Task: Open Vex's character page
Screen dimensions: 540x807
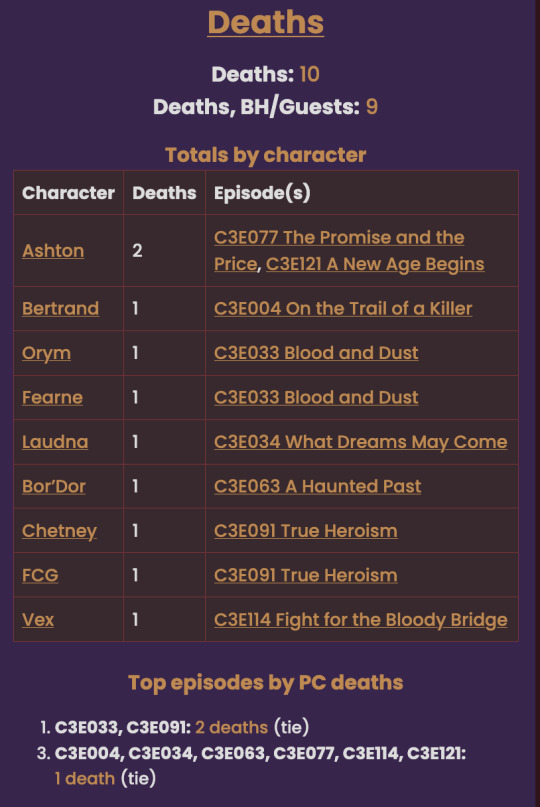Action: (x=38, y=619)
